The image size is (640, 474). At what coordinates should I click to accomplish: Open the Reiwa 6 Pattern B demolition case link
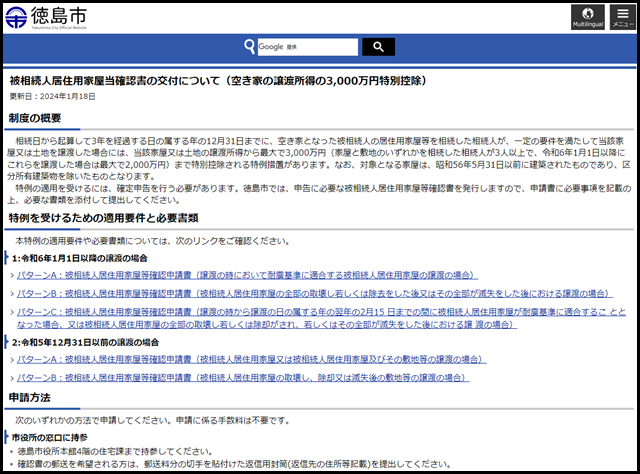(x=315, y=294)
